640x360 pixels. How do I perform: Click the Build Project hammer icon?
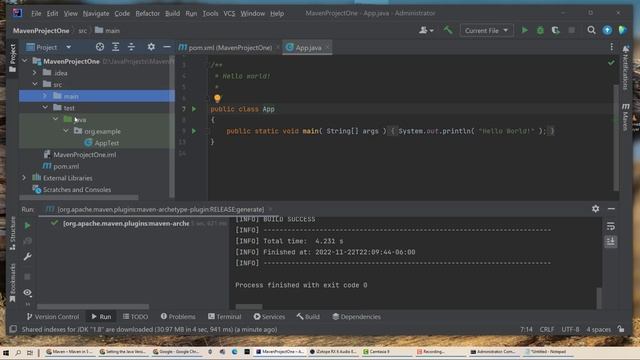(448, 30)
